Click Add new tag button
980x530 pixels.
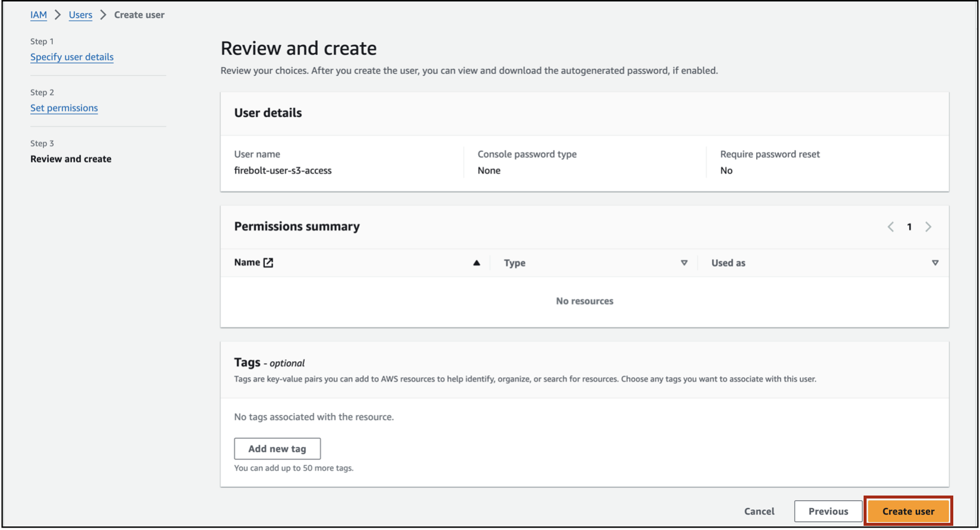pyautogui.click(x=277, y=449)
